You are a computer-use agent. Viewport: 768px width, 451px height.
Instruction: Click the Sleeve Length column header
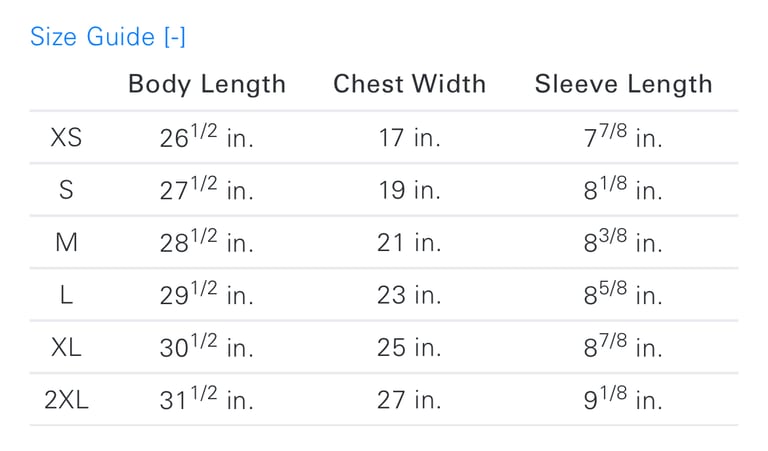pos(623,84)
